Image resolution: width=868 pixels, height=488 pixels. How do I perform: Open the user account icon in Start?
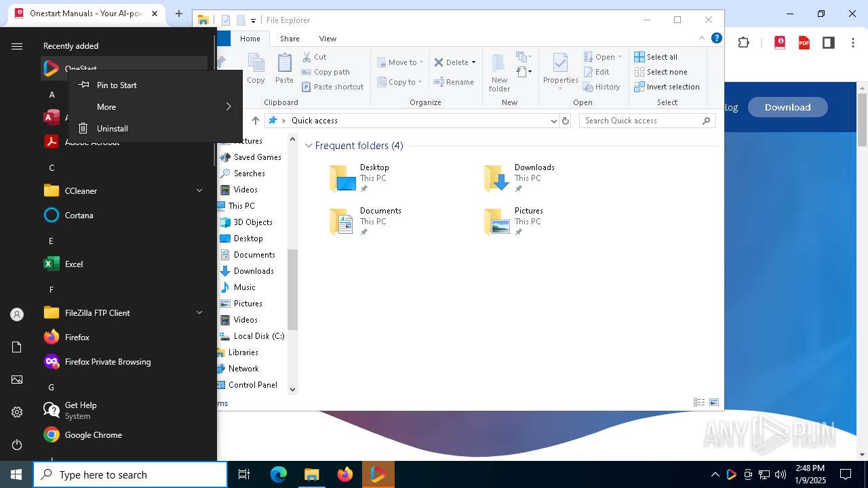pos(17,314)
